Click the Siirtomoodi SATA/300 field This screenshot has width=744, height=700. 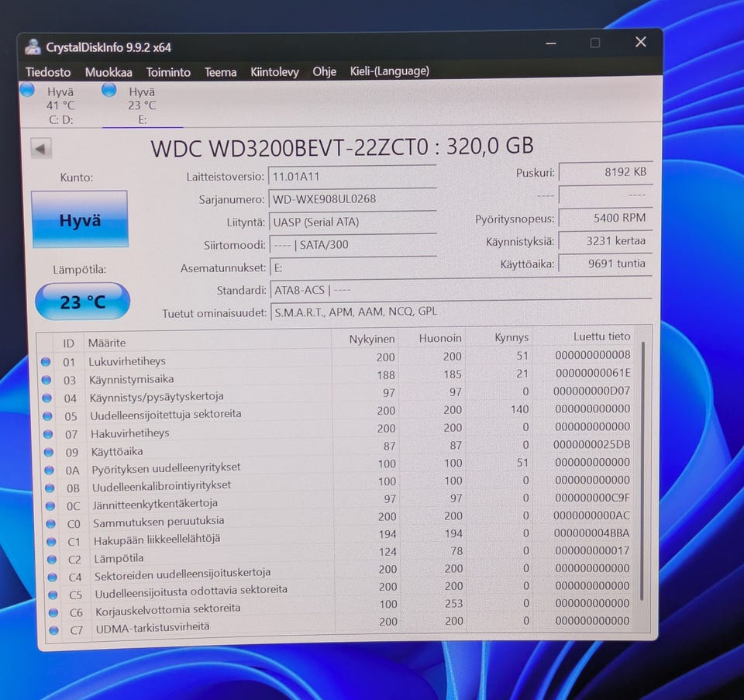pos(353,245)
